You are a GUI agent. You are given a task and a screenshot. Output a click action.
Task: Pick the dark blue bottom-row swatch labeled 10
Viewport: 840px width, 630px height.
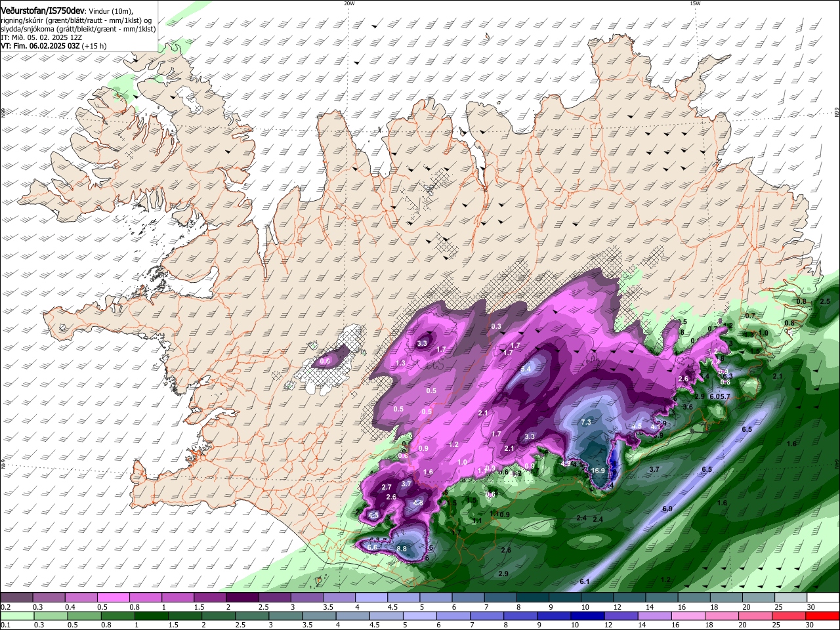click(x=587, y=616)
